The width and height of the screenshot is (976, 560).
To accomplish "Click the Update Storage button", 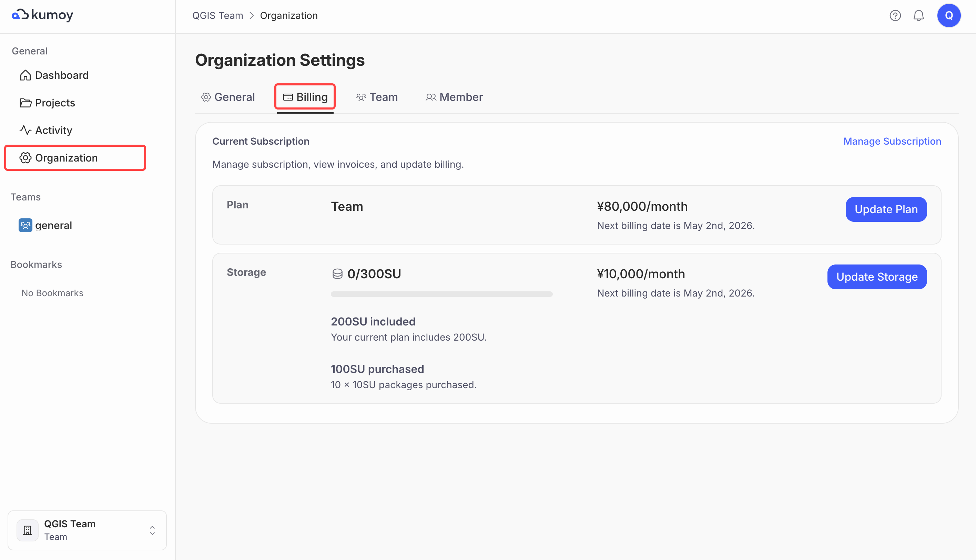I will (877, 277).
